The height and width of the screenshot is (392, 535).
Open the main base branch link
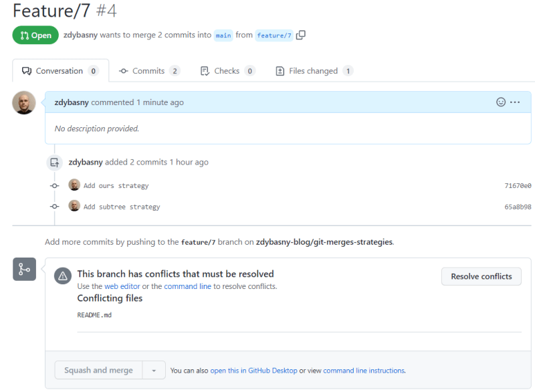click(x=223, y=35)
